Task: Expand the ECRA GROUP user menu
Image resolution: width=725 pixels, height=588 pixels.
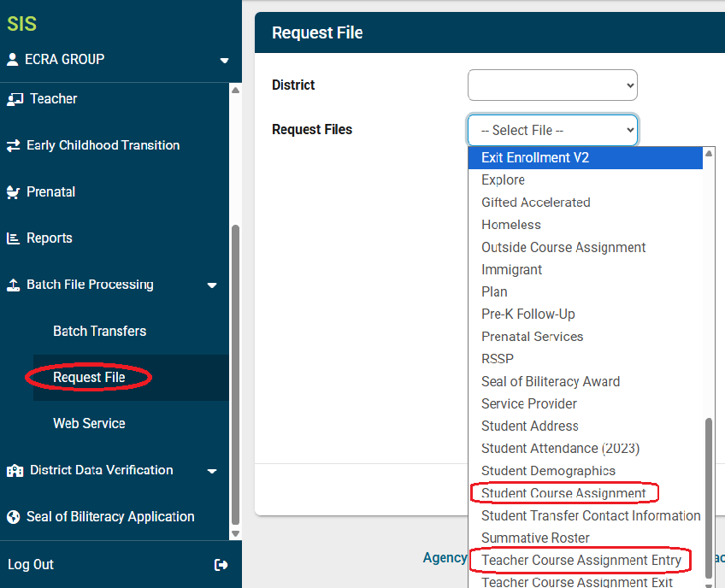Action: coord(224,61)
